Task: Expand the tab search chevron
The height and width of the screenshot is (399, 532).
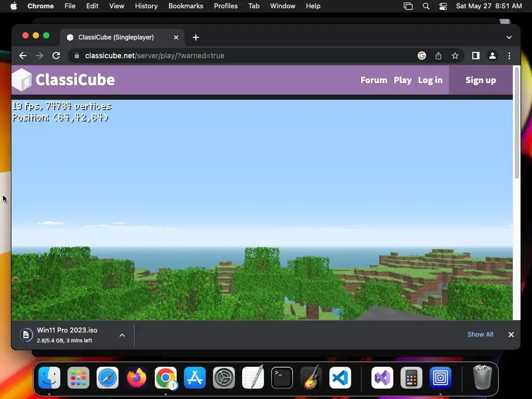Action: pos(509,37)
